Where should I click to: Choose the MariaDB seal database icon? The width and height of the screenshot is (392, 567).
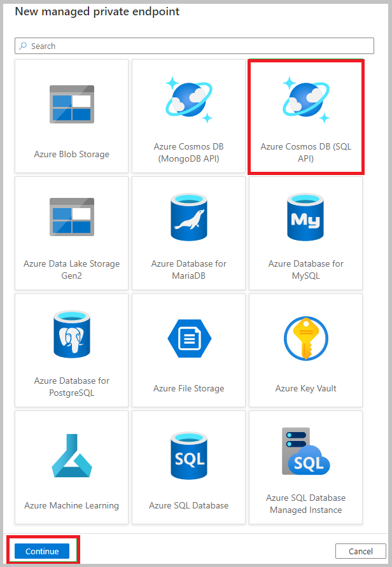(x=189, y=217)
